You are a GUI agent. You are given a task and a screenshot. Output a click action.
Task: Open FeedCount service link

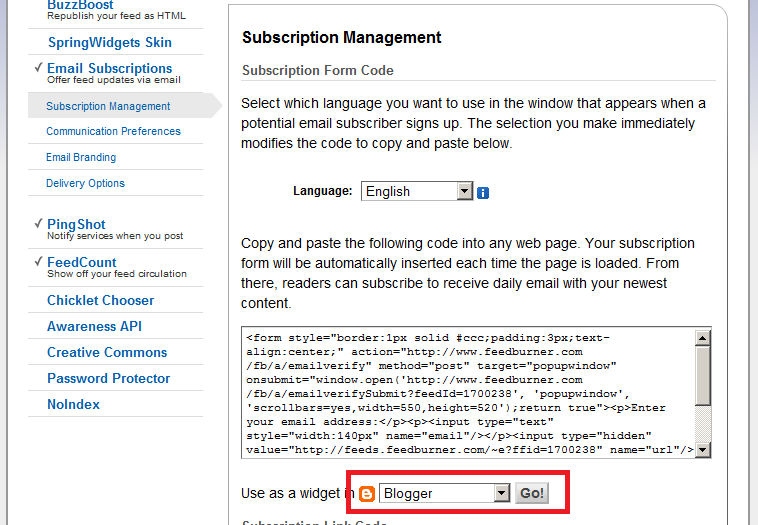coord(81,262)
